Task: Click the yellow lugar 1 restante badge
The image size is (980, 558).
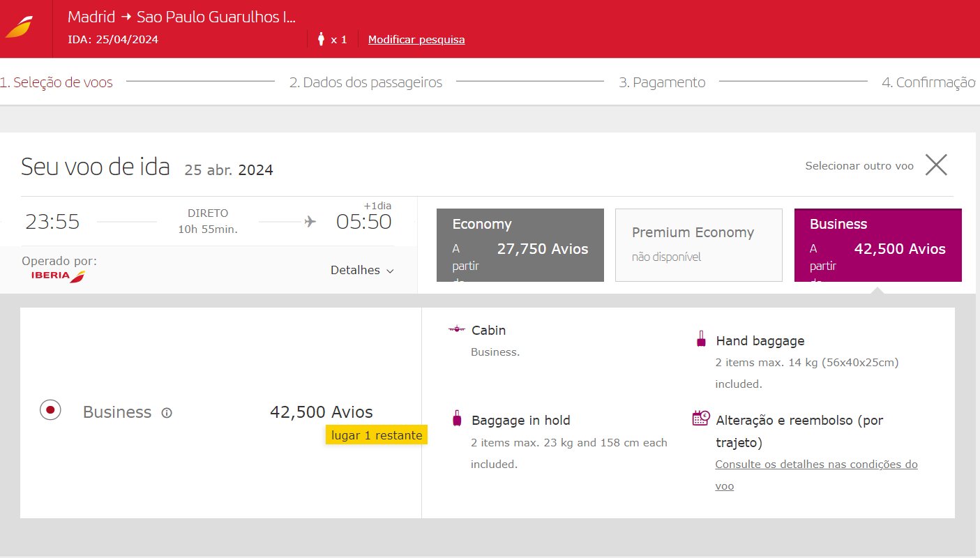Action: (377, 435)
